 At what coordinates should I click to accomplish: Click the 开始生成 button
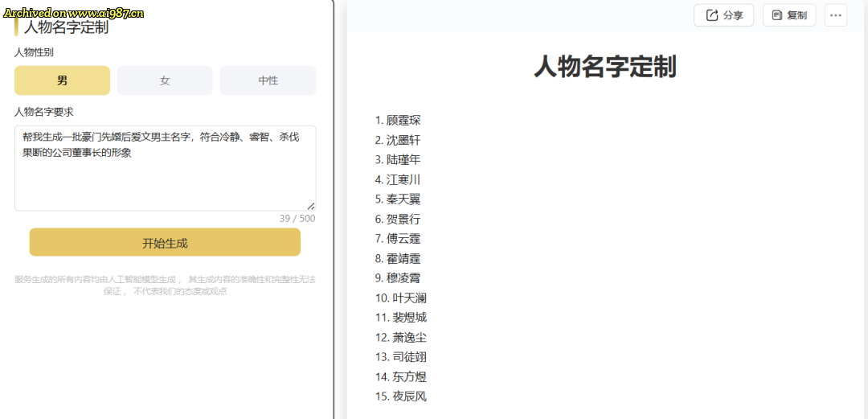pyautogui.click(x=165, y=242)
